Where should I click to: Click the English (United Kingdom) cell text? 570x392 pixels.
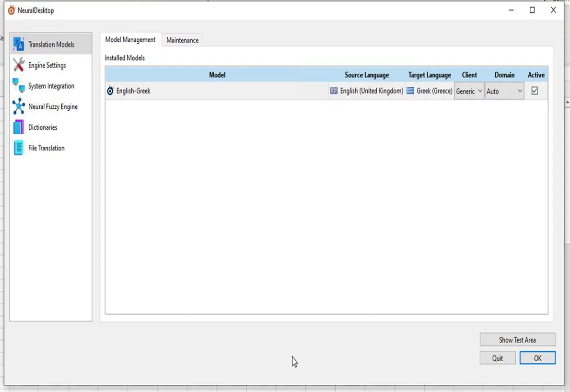click(x=372, y=91)
